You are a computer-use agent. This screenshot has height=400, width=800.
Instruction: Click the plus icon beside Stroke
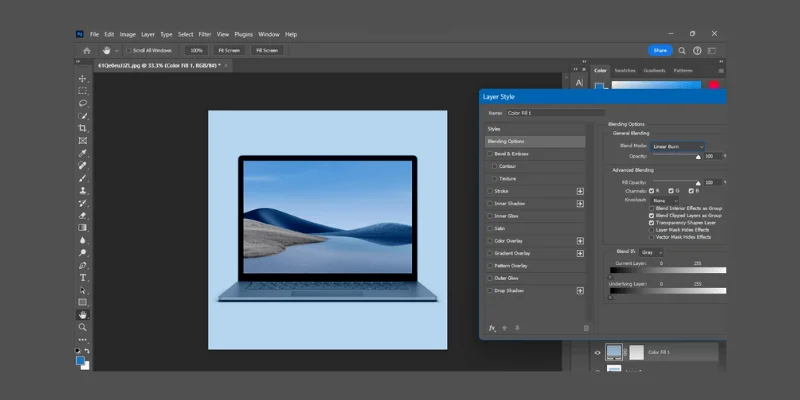[579, 190]
